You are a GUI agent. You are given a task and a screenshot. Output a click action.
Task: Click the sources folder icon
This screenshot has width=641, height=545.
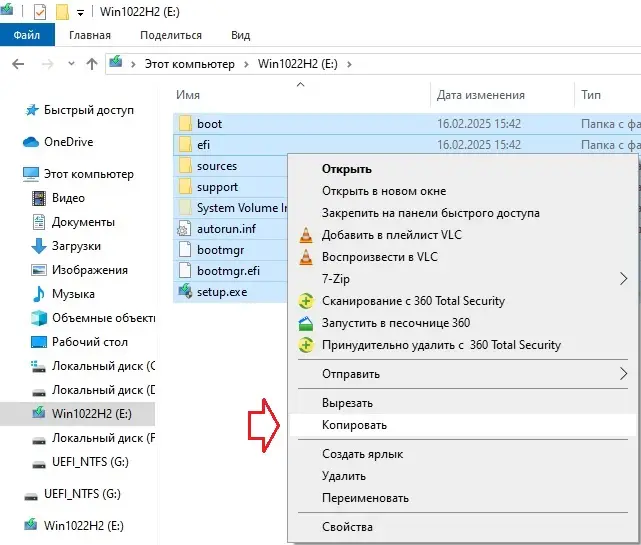pos(185,166)
